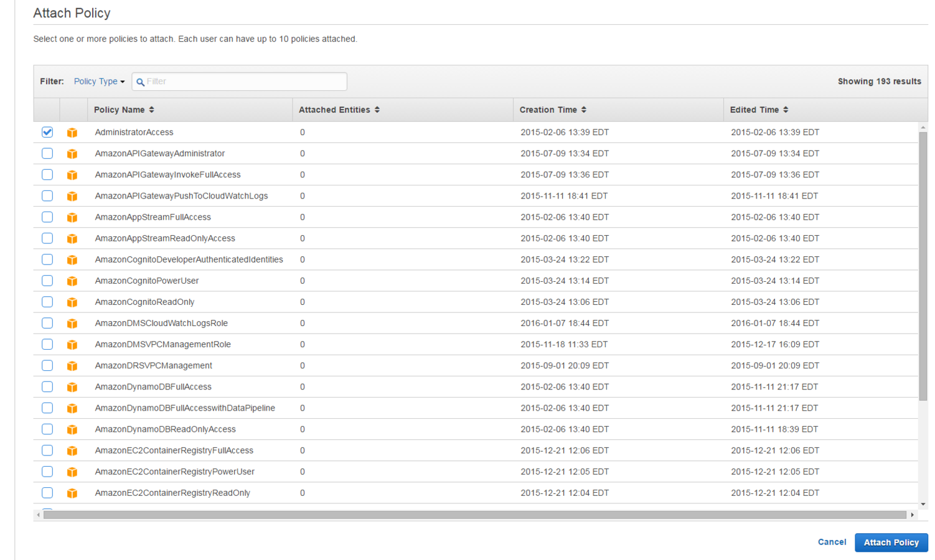This screenshot has height=560, width=935.
Task: Click the scroll up arrow of policy list
Action: [923, 127]
